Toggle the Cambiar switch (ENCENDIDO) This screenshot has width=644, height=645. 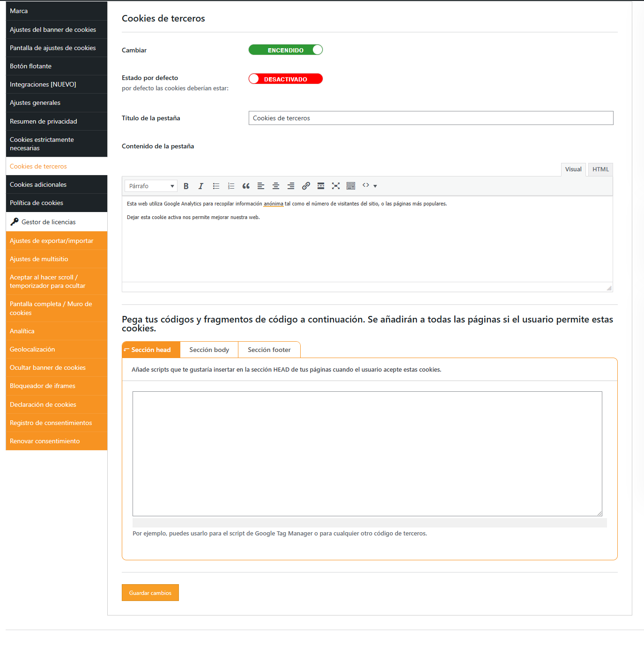pyautogui.click(x=286, y=50)
